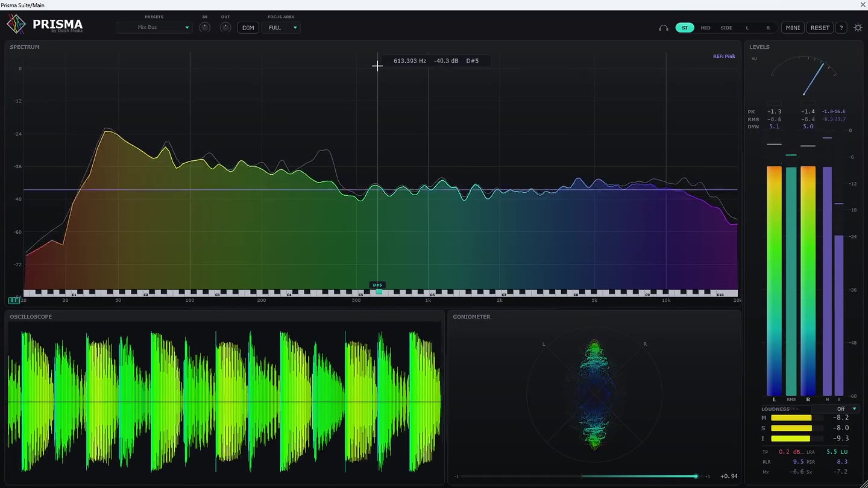868x488 pixels.
Task: Click the C4 key on the piano strip
Action: [289, 294]
